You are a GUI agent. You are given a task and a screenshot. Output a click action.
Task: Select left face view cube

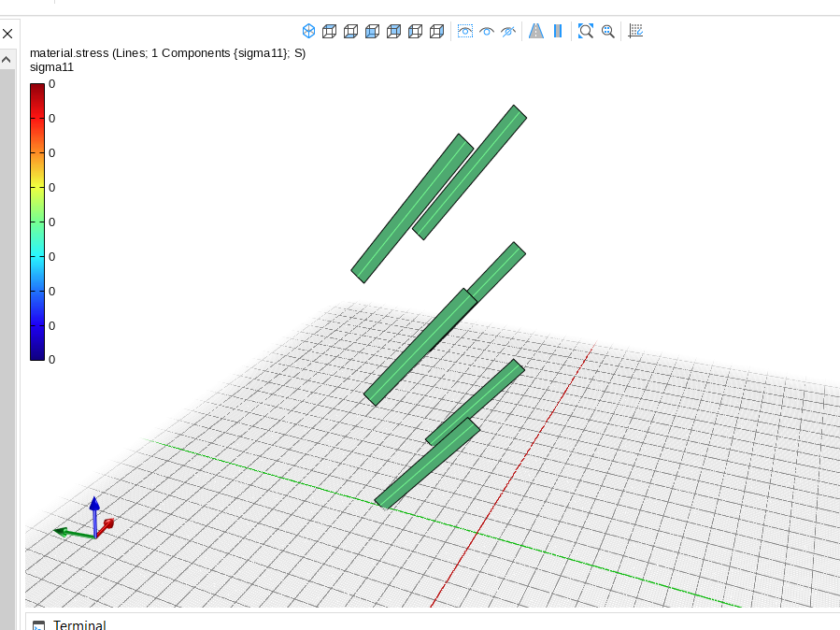pos(415,31)
